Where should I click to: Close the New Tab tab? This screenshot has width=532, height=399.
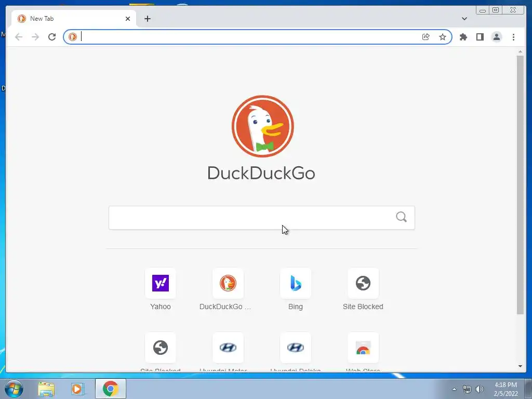click(128, 19)
